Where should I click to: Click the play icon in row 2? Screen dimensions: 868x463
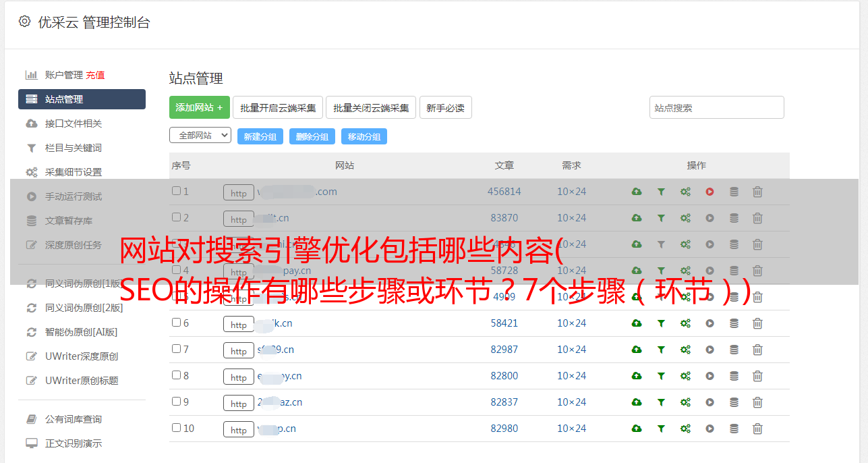point(710,218)
